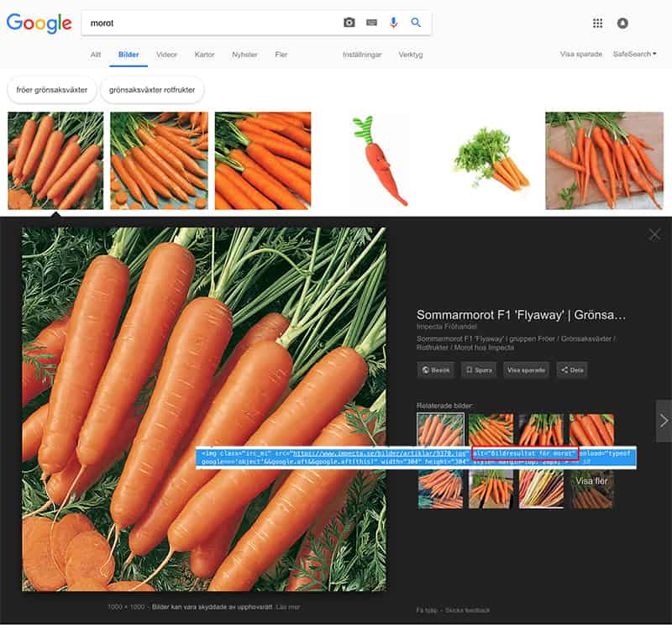Open Verktyg search tools

[411, 55]
